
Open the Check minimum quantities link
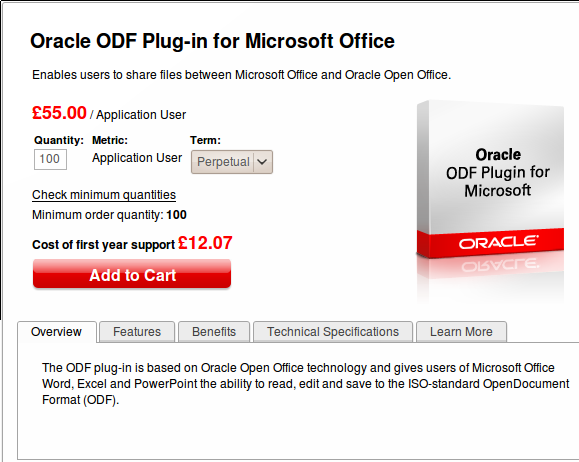[x=104, y=195]
